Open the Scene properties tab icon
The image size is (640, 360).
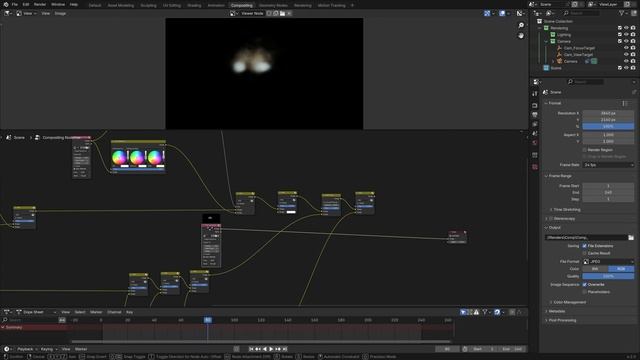535,133
